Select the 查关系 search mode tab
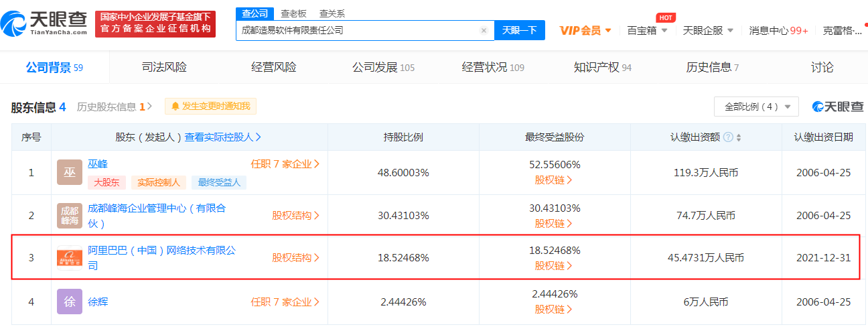The image size is (868, 329). 332,13
